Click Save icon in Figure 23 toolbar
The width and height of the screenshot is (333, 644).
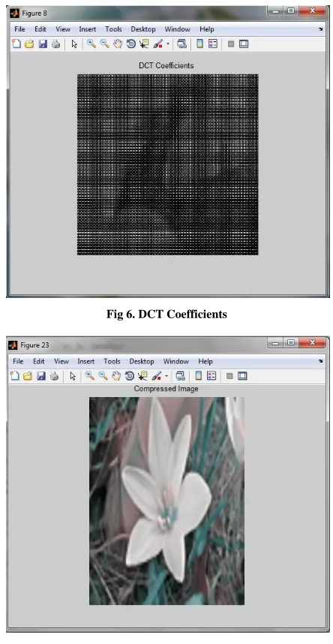pyautogui.click(x=41, y=376)
